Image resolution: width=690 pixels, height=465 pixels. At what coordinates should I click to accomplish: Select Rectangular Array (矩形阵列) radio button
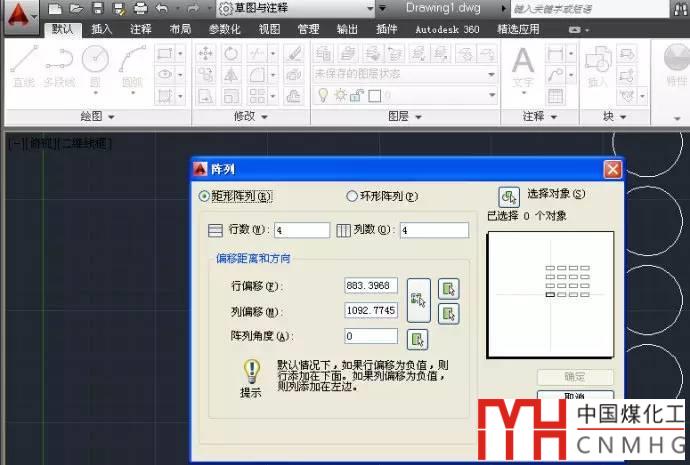click(x=205, y=196)
